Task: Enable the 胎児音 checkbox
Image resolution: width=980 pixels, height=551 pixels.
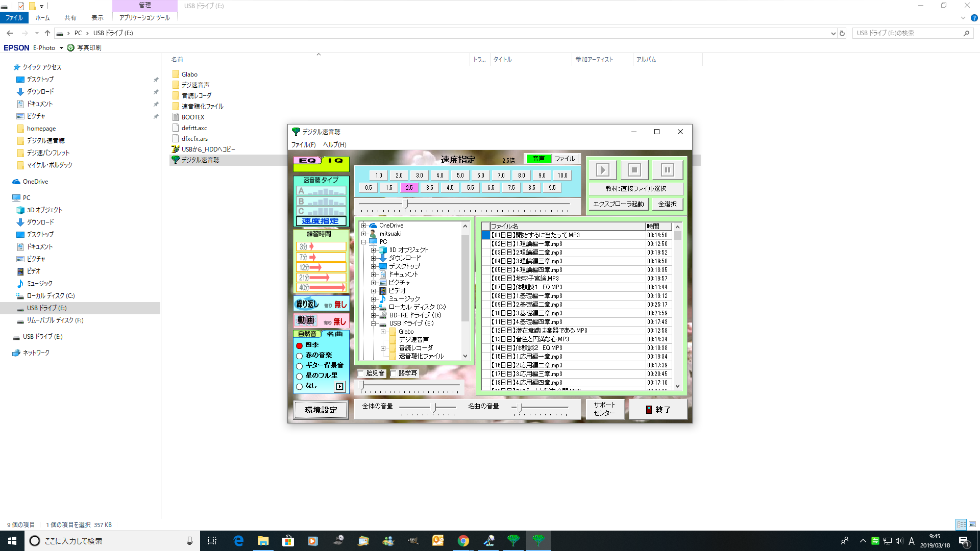Action: click(x=361, y=373)
